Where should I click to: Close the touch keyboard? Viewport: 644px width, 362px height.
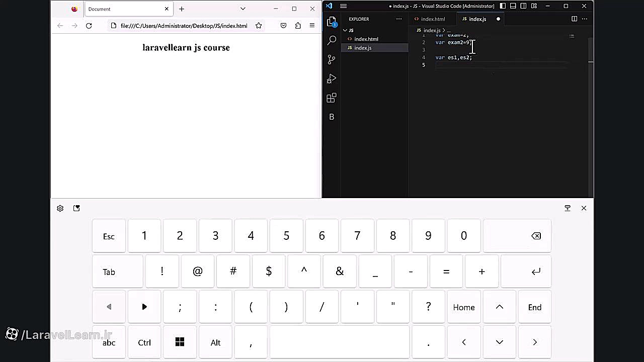(584, 208)
